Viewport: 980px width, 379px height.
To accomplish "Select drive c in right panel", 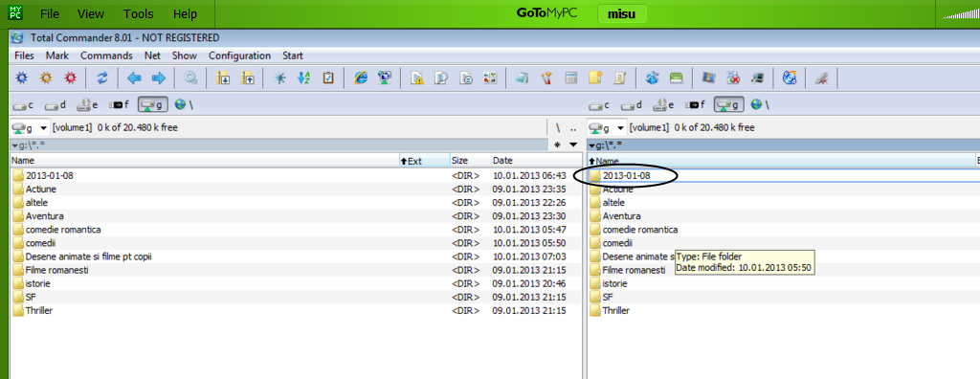I will [599, 105].
